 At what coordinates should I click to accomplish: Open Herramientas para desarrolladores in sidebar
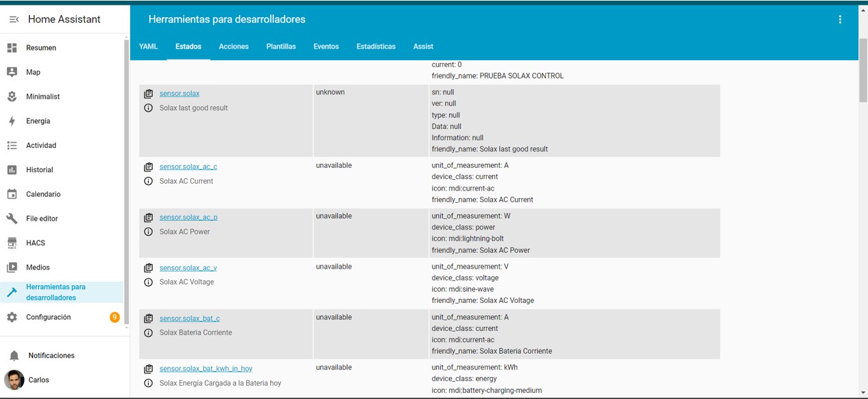click(x=62, y=292)
